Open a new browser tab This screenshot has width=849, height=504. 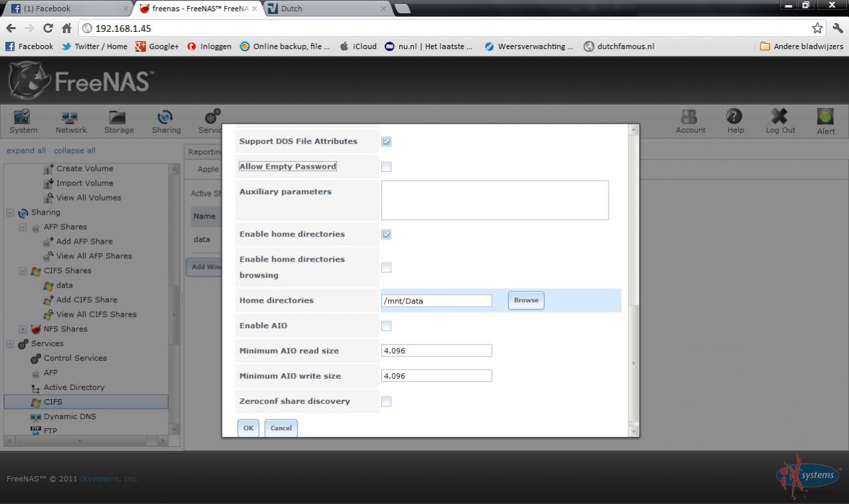point(403,9)
